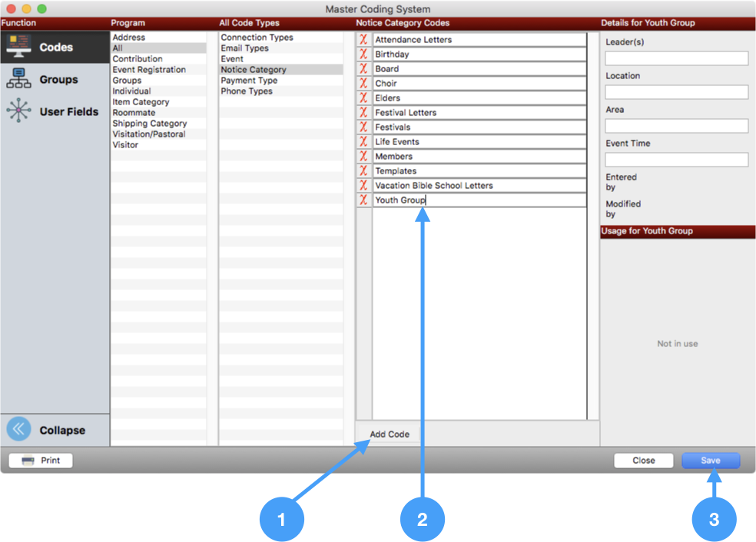Viewport: 756px width, 542px height.
Task: Select Visitation/Pastoral program
Action: [158, 134]
